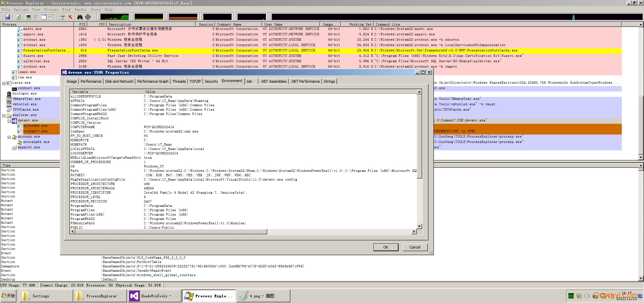Click the red X Kill Process icon
The width and height of the screenshot is (644, 303).
(x=70, y=17)
